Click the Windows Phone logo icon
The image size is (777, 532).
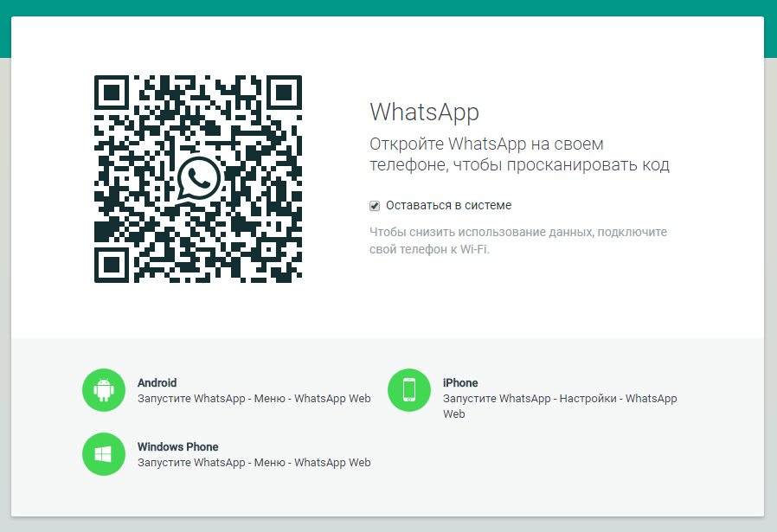(104, 454)
